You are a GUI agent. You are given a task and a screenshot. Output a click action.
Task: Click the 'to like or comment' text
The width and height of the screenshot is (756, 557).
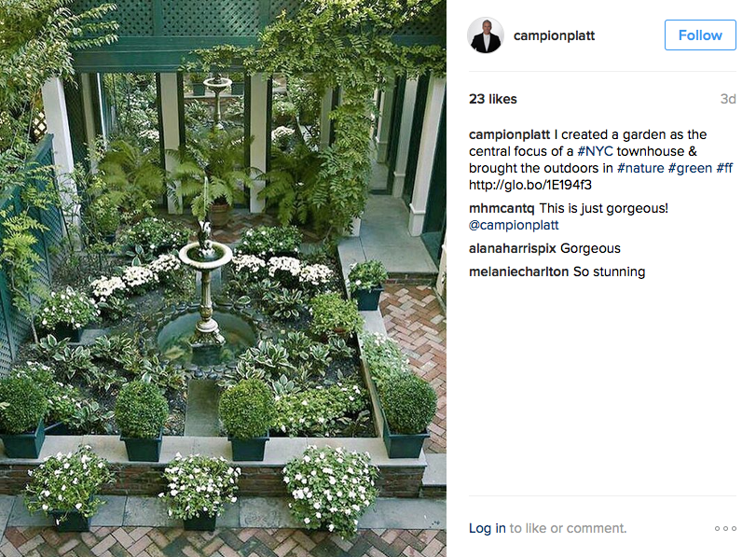(x=568, y=528)
